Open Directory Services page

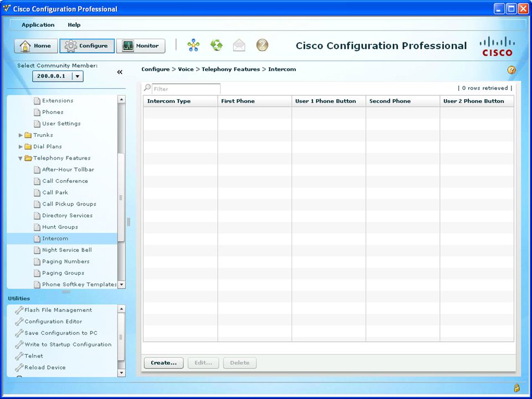coord(67,216)
